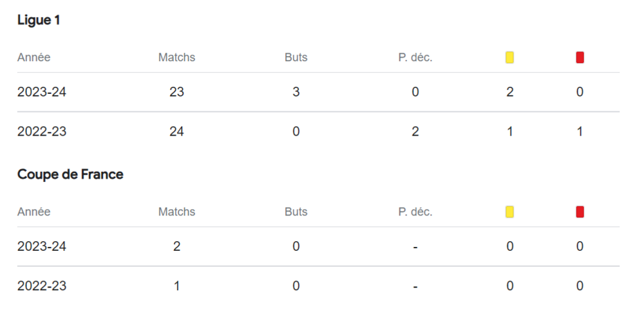Click yellow card icon in Ligue 1 header
The height and width of the screenshot is (328, 644).
pos(509,58)
